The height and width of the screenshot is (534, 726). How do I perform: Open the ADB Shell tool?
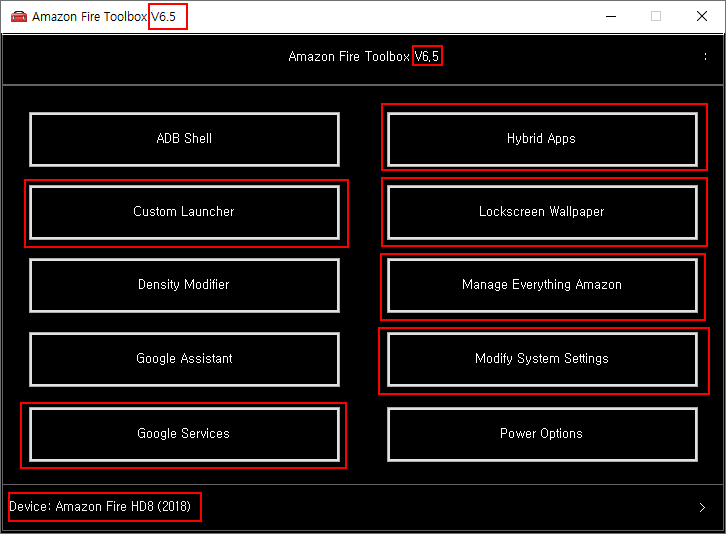(184, 139)
